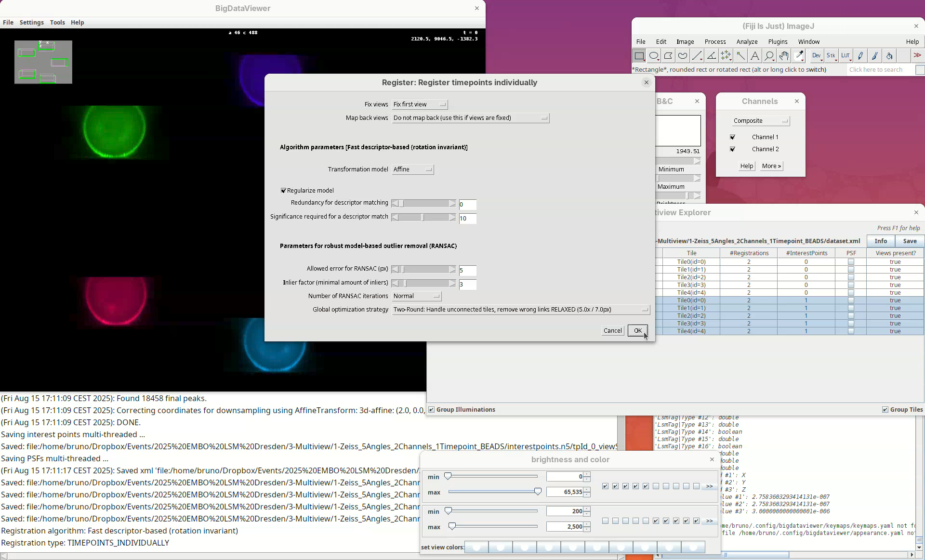The image size is (925, 560).
Task: Open the Transformation model dropdown
Action: pyautogui.click(x=413, y=169)
